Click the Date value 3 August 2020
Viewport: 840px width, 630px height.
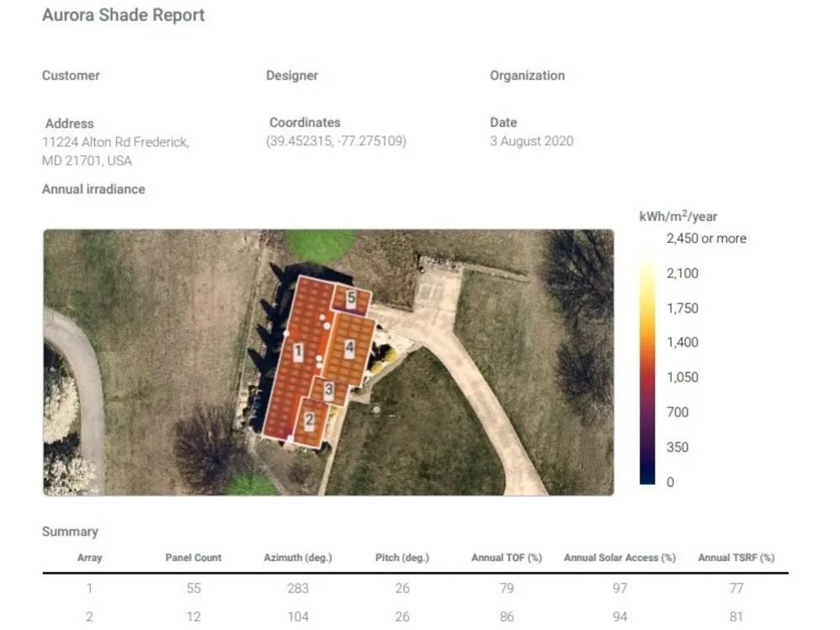click(x=531, y=141)
